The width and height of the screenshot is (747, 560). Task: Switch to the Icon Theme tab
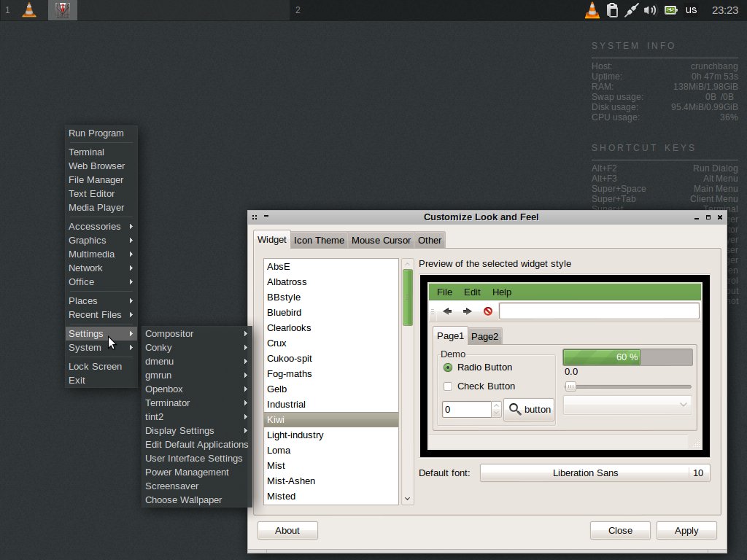(x=319, y=241)
